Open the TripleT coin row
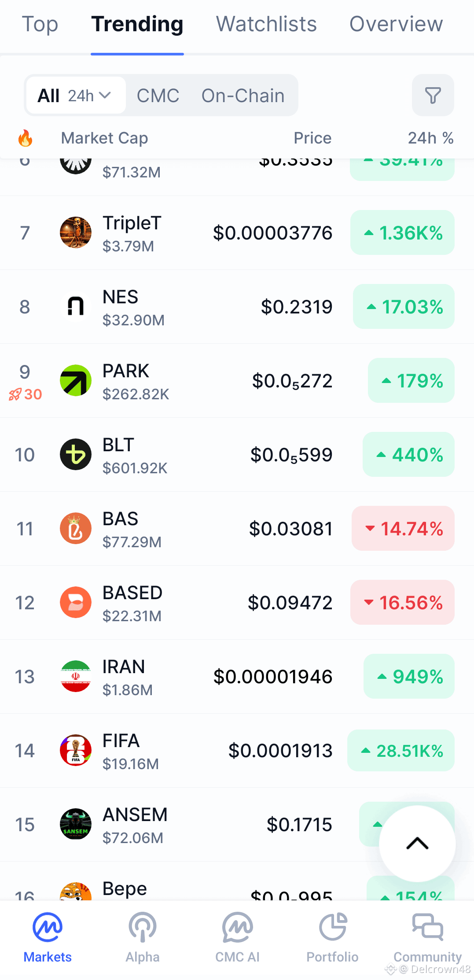 (x=237, y=232)
